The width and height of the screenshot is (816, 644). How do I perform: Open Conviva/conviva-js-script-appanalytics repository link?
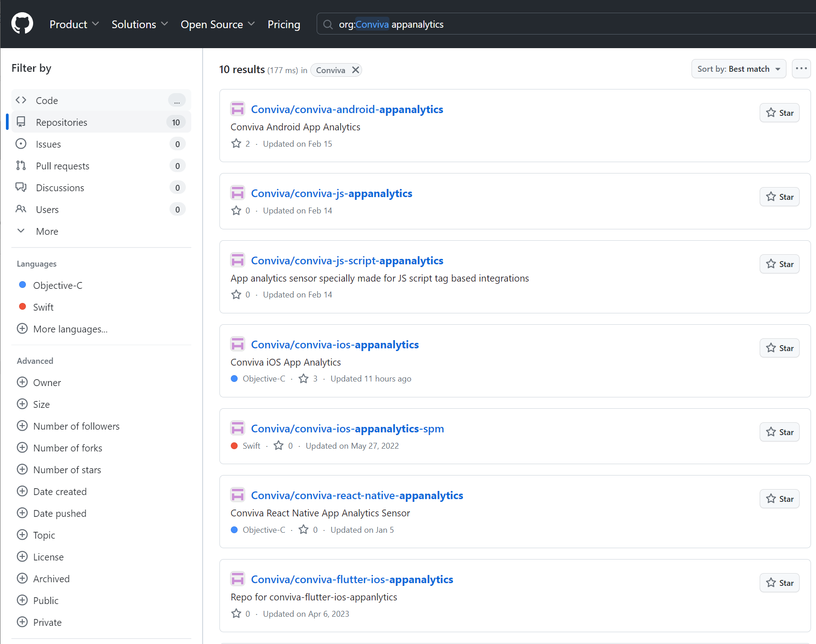347,261
